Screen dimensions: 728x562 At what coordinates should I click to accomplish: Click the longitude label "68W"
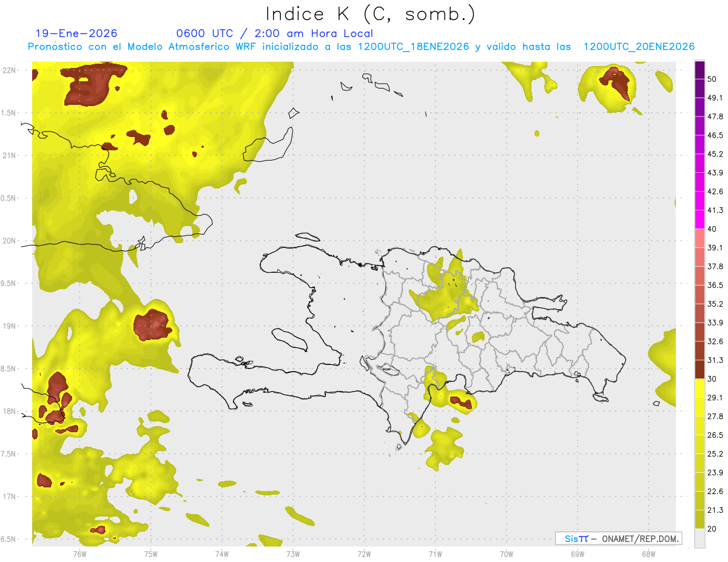[648, 554]
